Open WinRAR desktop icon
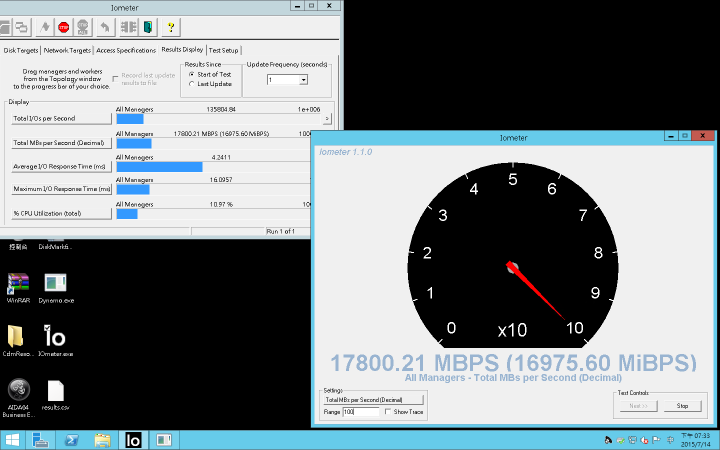 [x=18, y=289]
